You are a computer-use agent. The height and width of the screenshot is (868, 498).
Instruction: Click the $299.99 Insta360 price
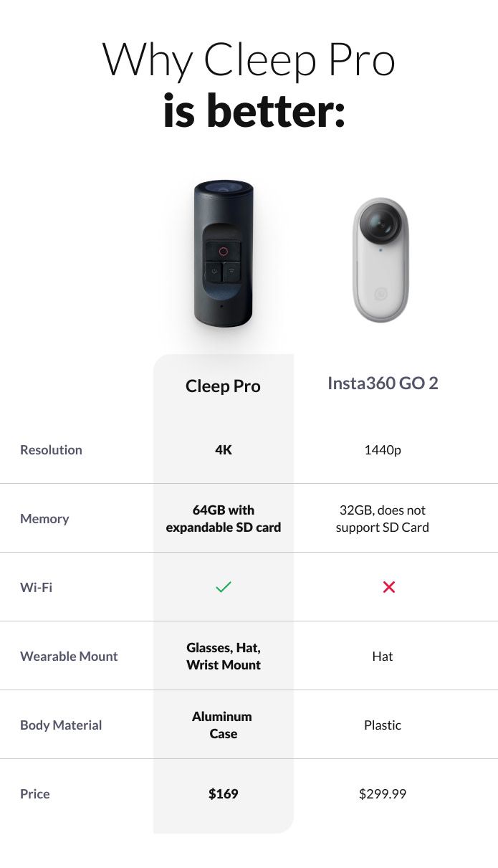pyautogui.click(x=383, y=794)
